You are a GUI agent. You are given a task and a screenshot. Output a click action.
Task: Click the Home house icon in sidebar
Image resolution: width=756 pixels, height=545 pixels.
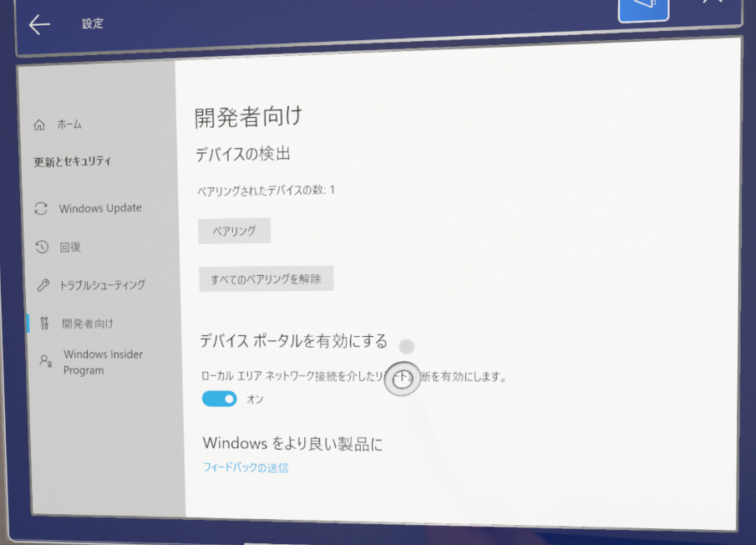39,125
